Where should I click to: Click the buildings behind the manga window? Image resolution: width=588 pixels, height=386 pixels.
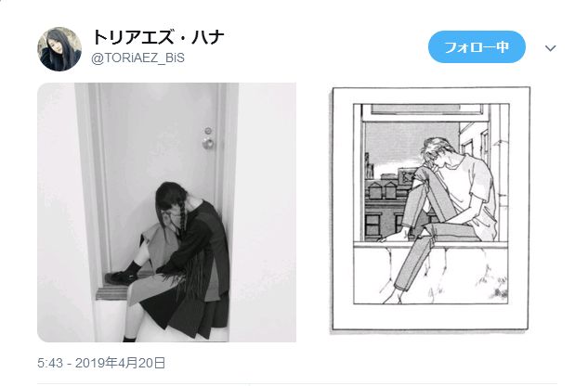tap(389, 204)
